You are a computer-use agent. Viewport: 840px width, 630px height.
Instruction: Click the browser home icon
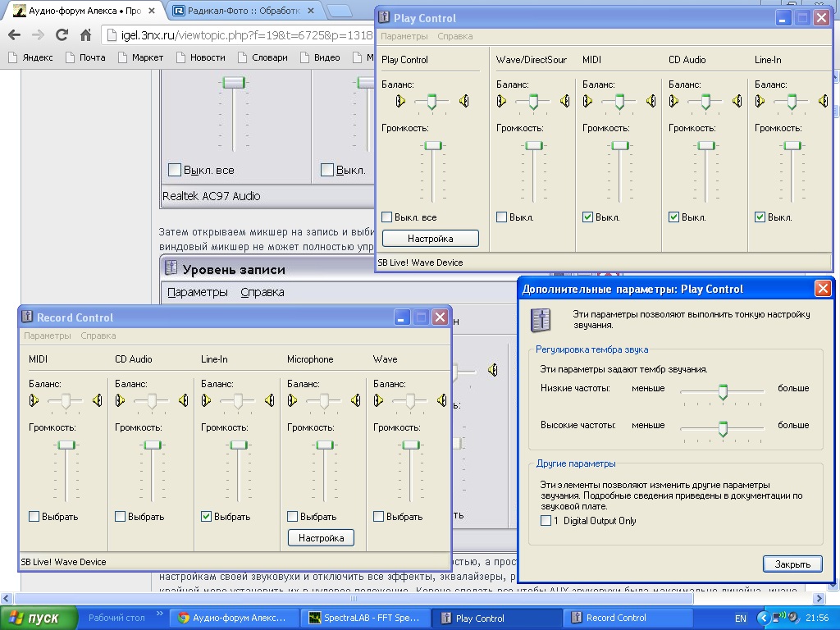[85, 35]
